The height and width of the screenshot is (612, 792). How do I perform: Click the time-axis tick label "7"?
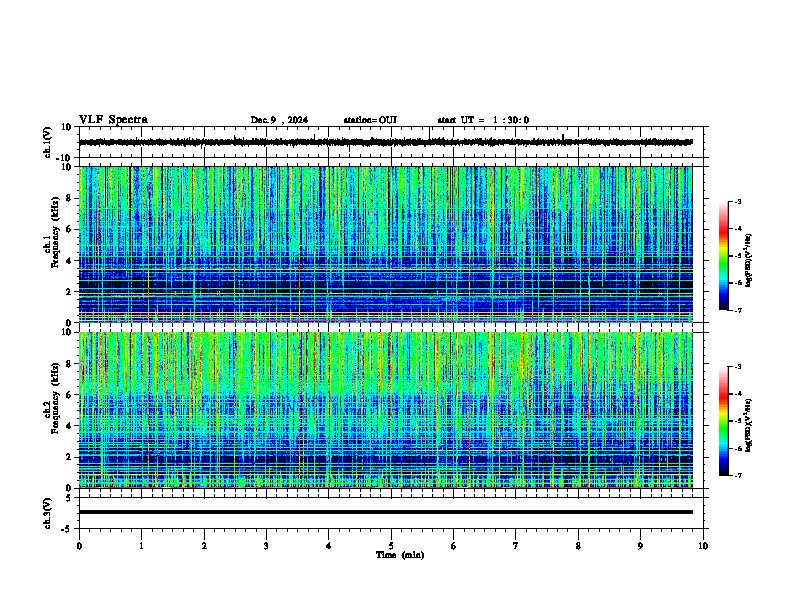point(516,546)
